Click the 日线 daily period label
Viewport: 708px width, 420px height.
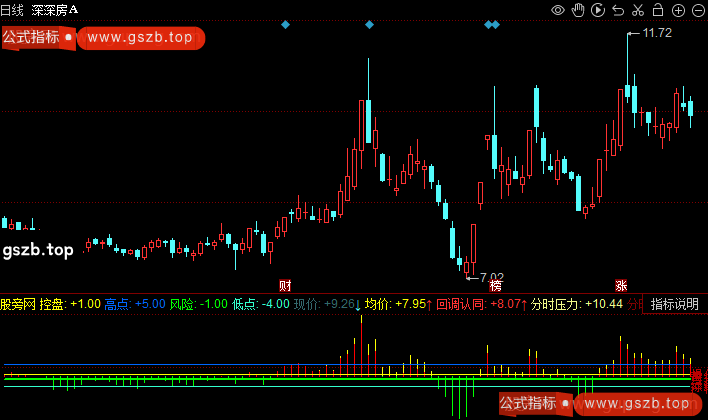[x=13, y=9]
